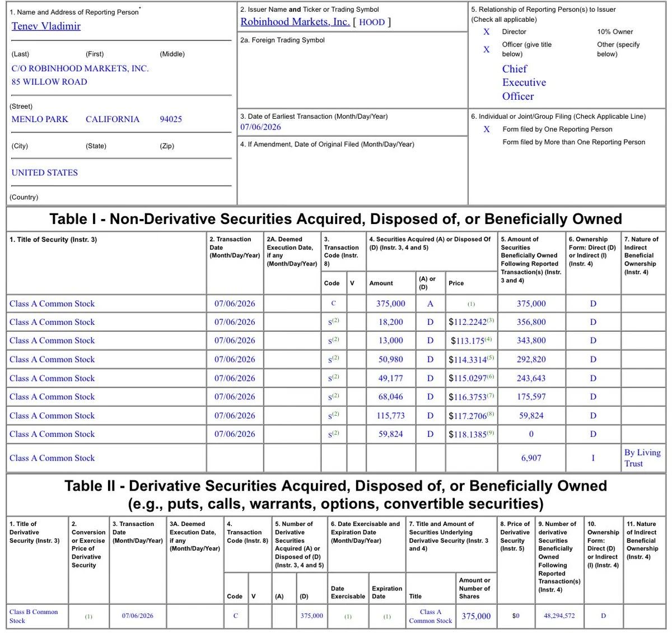Select the Director checkbox X mark
The width and height of the screenshot is (672, 633).
pos(487,32)
